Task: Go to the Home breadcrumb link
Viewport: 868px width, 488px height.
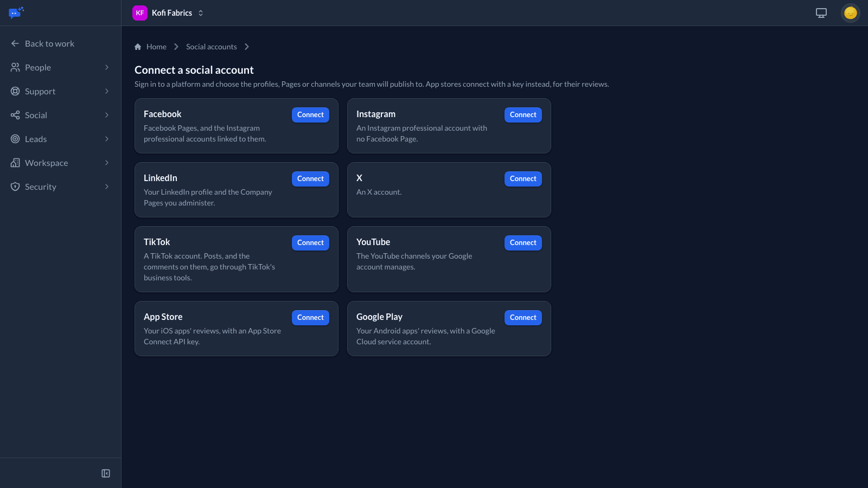Action: tap(156, 47)
